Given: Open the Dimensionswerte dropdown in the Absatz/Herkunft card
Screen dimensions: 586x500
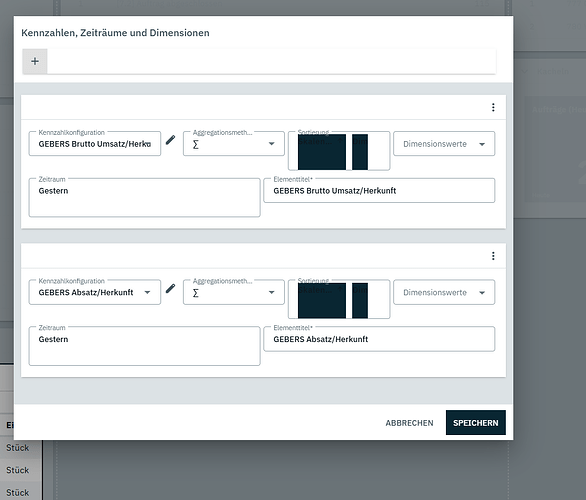Looking at the screenshot, I should tap(444, 292).
